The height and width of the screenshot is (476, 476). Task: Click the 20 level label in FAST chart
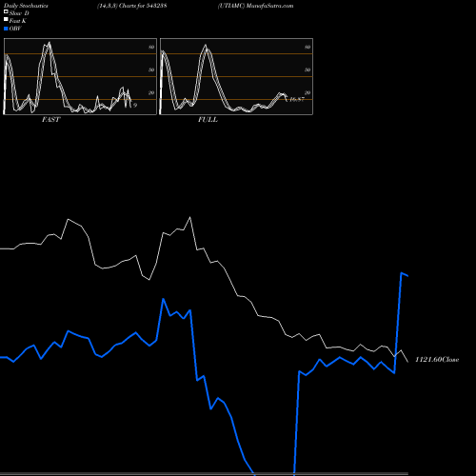151,92
